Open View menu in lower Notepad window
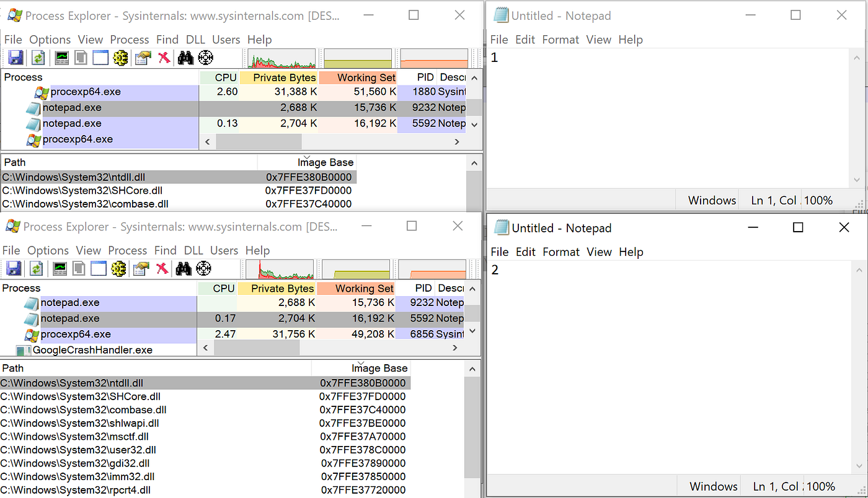 599,251
